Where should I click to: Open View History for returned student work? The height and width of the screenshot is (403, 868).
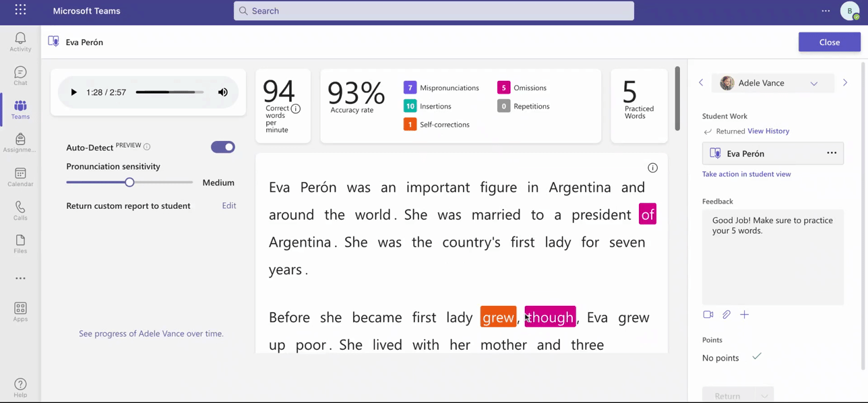coord(768,131)
